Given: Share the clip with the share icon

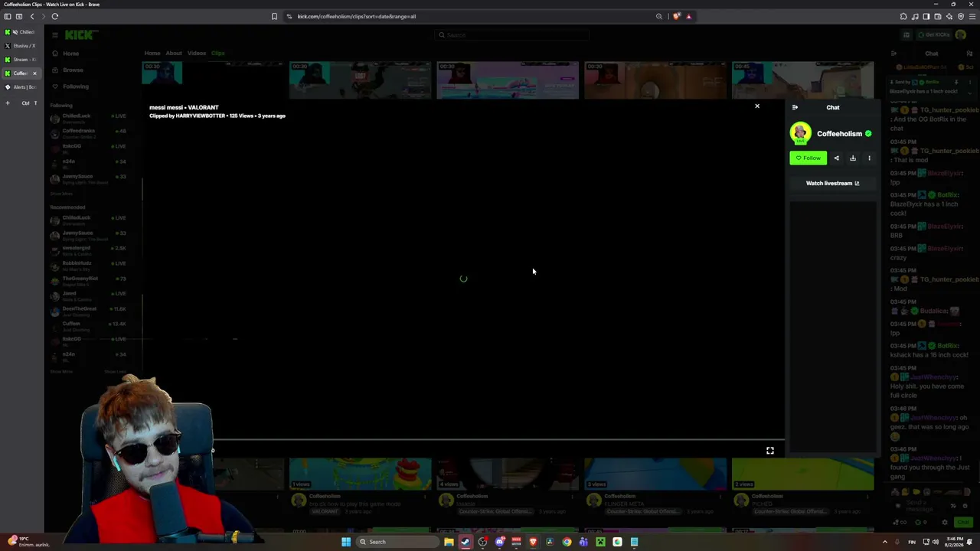Looking at the screenshot, I should click(836, 158).
